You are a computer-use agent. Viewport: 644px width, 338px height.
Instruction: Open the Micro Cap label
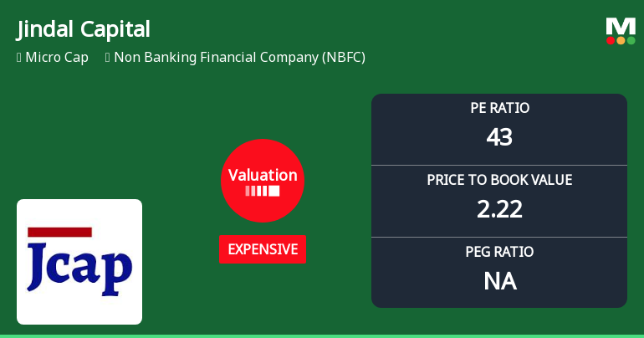point(57,58)
